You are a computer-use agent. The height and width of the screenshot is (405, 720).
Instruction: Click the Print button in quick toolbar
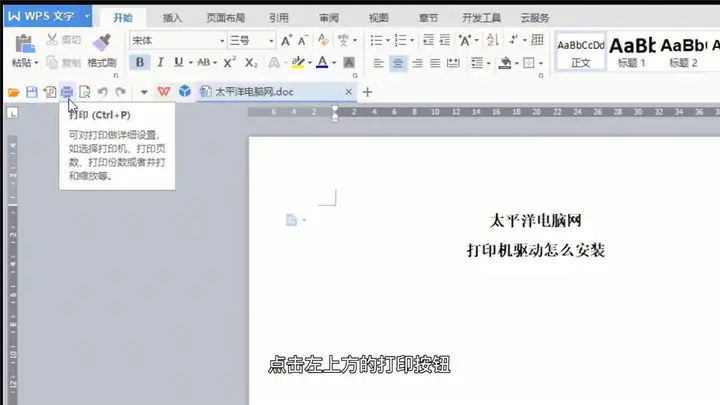[x=67, y=92]
